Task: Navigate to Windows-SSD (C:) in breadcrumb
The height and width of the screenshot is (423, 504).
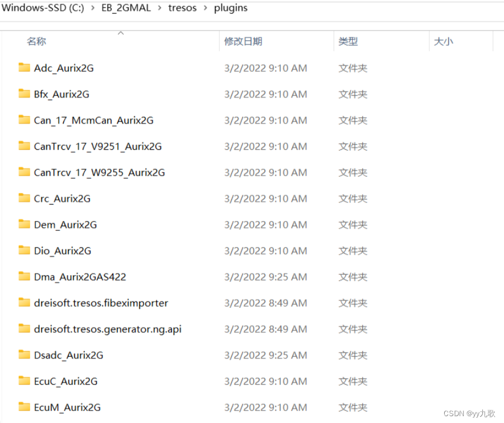Action: [x=43, y=8]
